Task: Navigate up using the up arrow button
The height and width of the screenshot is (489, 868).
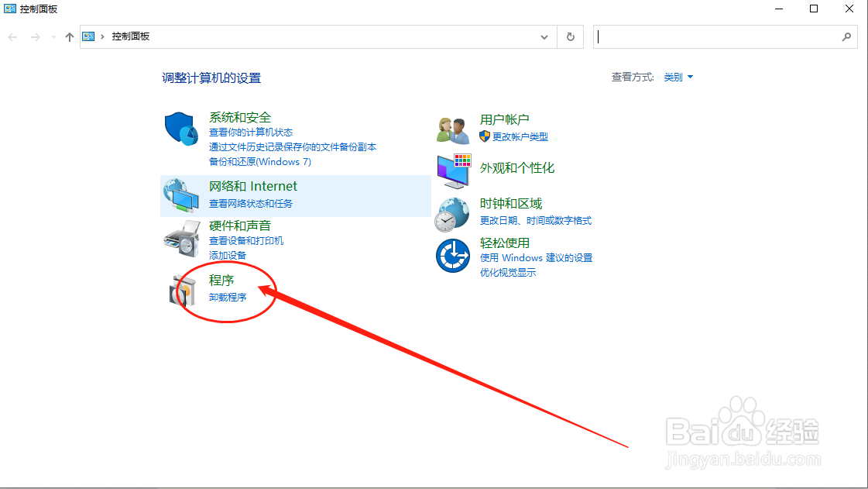Action: point(69,36)
